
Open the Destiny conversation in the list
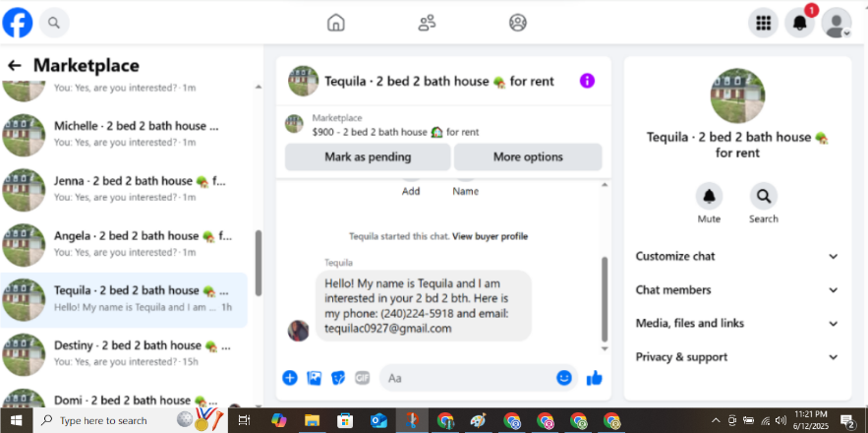(124, 352)
